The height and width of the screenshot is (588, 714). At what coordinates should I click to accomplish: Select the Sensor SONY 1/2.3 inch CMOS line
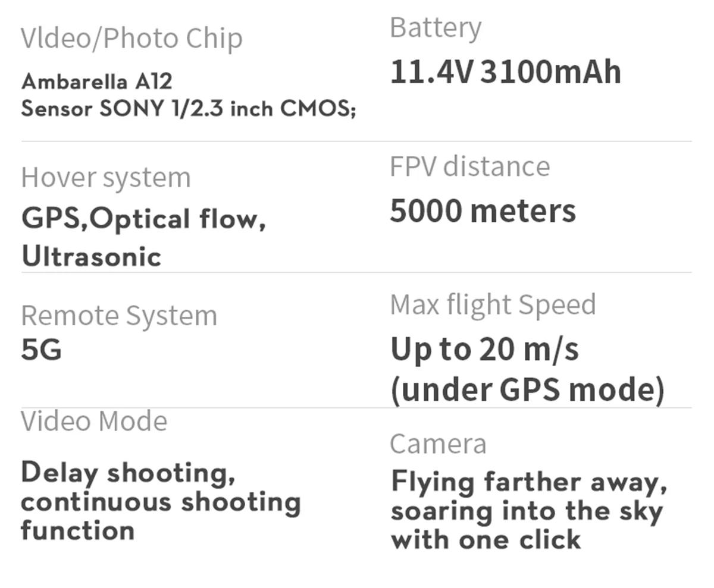[188, 109]
